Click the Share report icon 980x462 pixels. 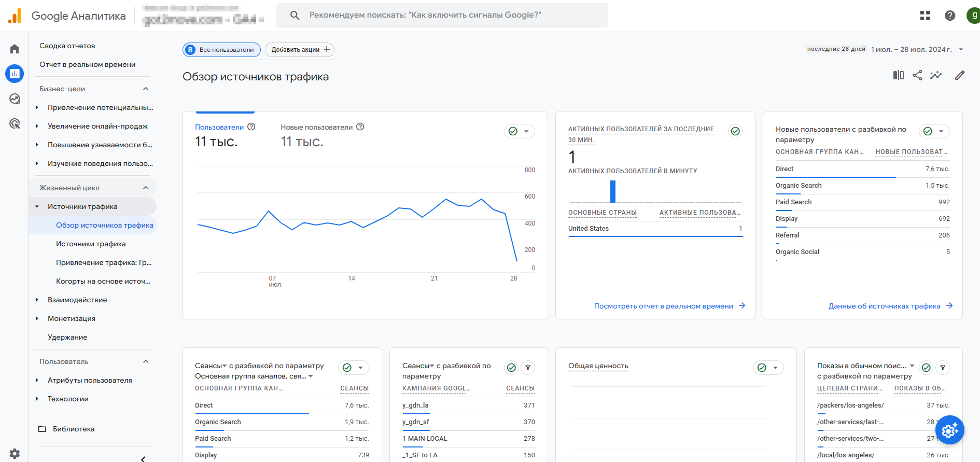(917, 75)
